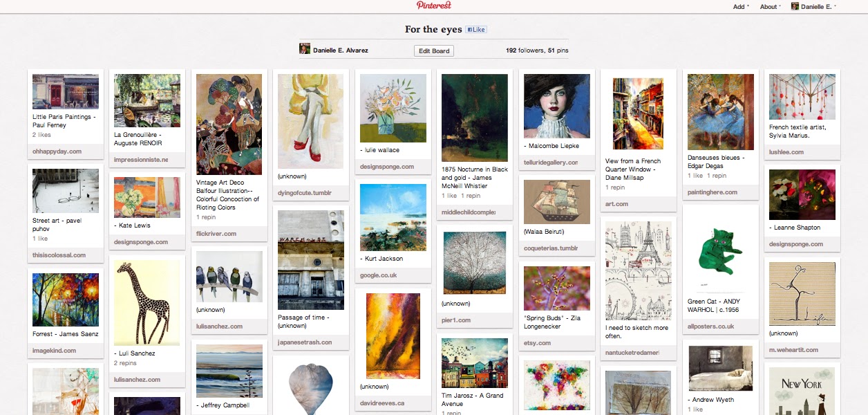Open Leanne Shapton flowers pin
Image resolution: width=868 pixels, height=415 pixels.
(x=802, y=194)
